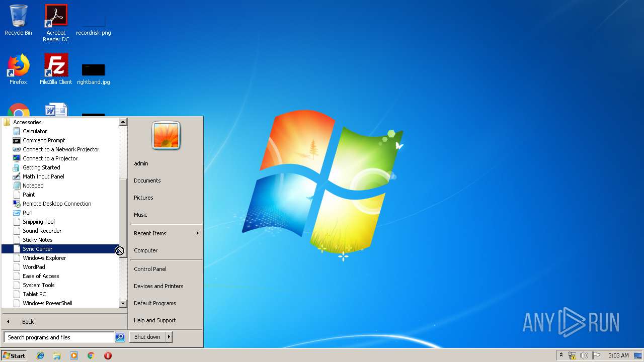The image size is (644, 362).
Task: Click the search magnifier button
Action: pos(120,337)
